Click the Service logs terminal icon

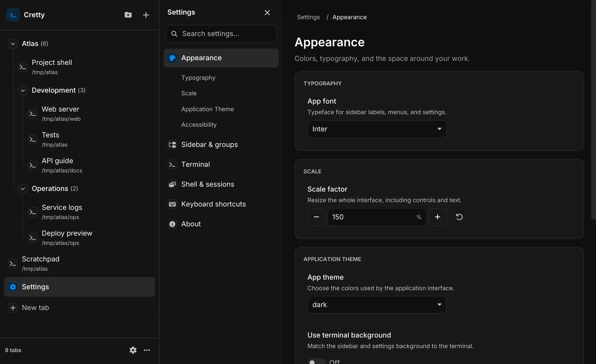33,212
